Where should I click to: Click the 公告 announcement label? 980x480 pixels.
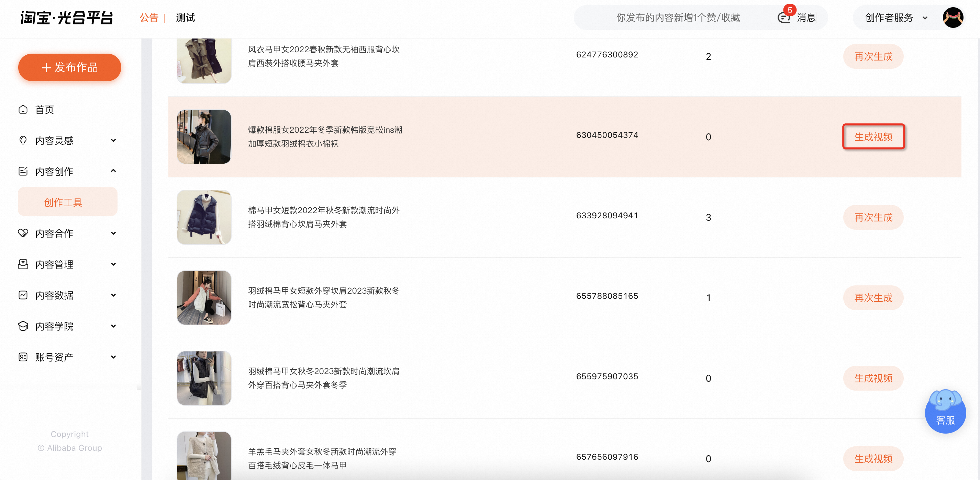pos(149,18)
